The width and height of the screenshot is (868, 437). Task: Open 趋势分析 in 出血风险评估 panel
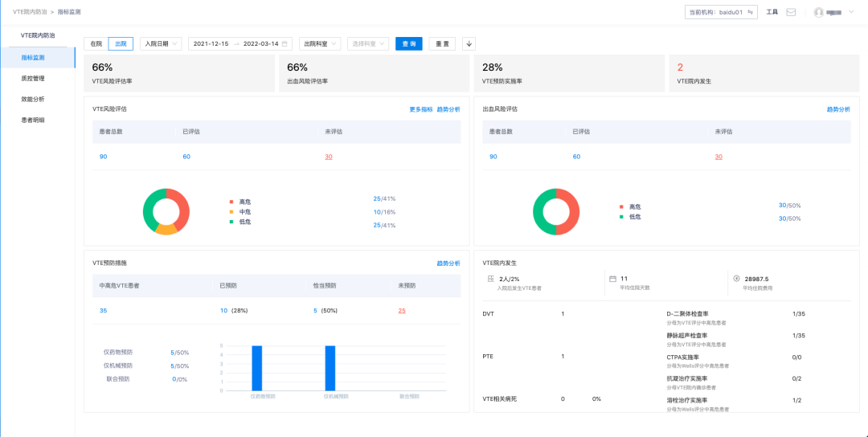838,109
